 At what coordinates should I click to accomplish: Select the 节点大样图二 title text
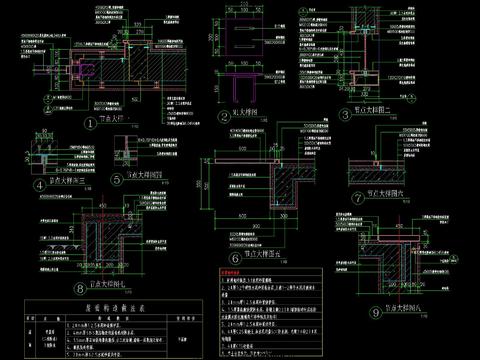click(372, 110)
